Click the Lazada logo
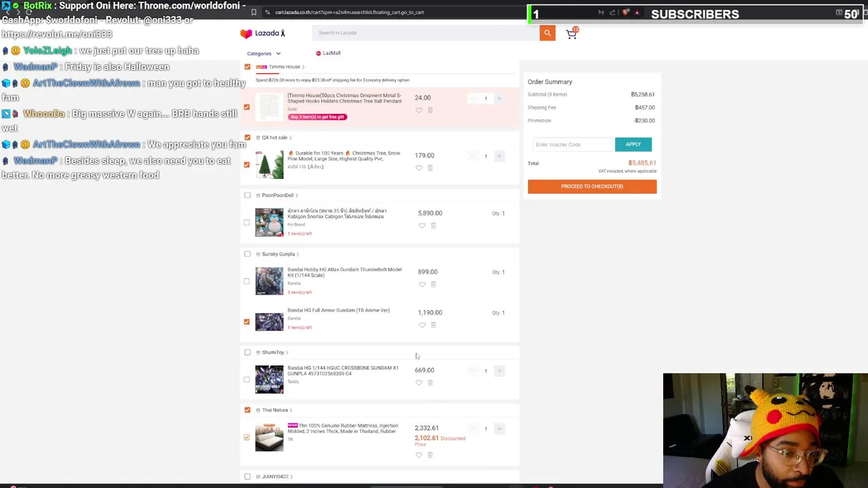 pyautogui.click(x=262, y=33)
